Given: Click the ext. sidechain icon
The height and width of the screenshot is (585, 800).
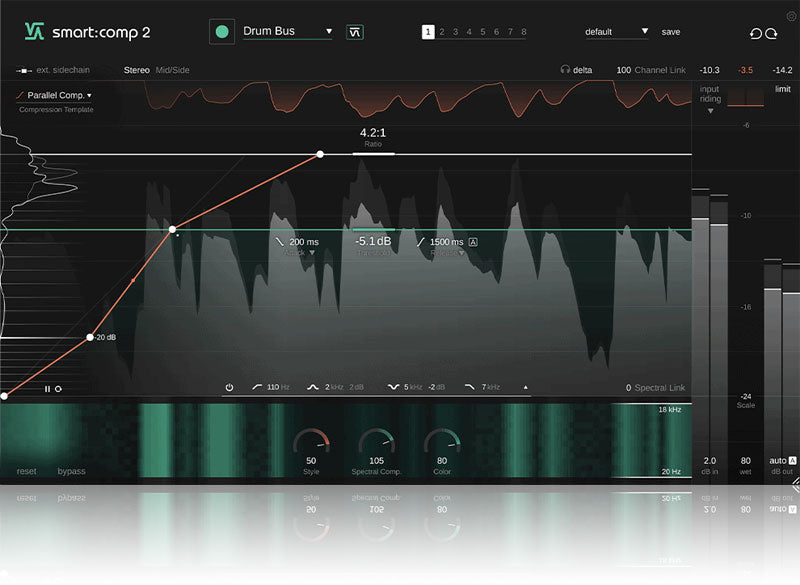Looking at the screenshot, I should [23, 70].
